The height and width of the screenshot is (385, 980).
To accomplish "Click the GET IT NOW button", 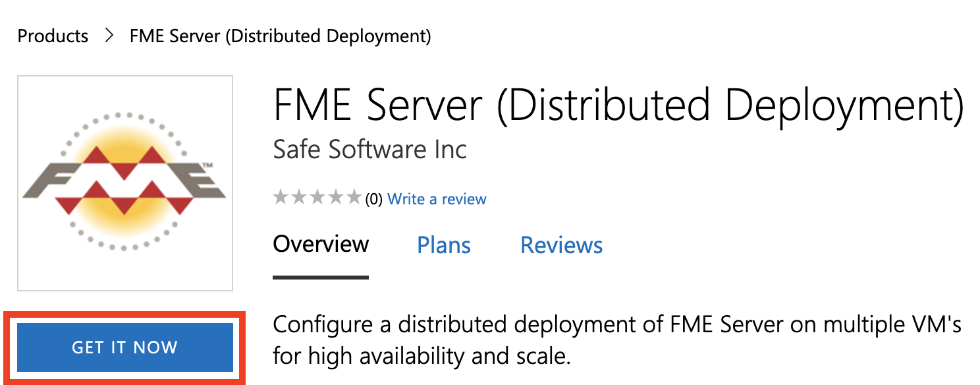I will [x=125, y=347].
